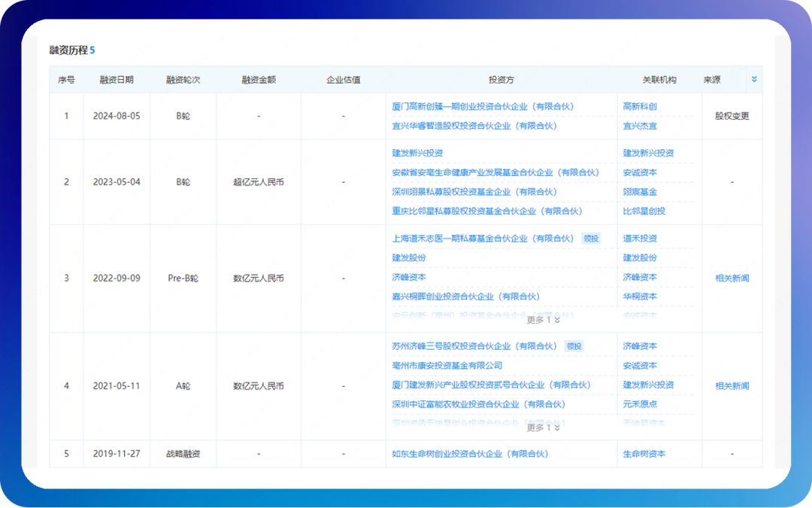Click the 领投 tag next to 上海道禾志医
Image resolution: width=812 pixels, height=508 pixels.
click(591, 239)
